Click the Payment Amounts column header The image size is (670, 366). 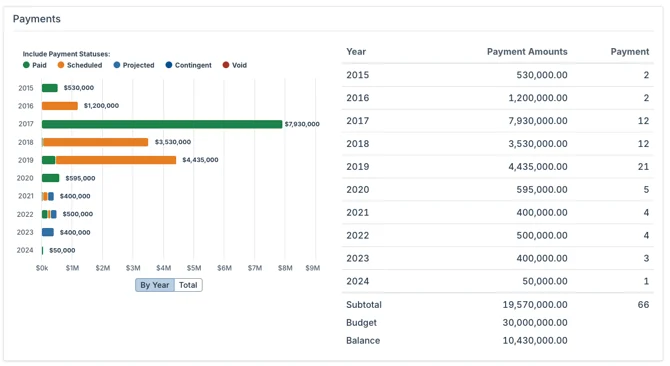(527, 52)
